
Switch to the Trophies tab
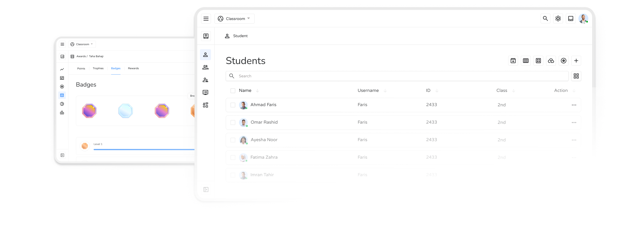pos(98,68)
